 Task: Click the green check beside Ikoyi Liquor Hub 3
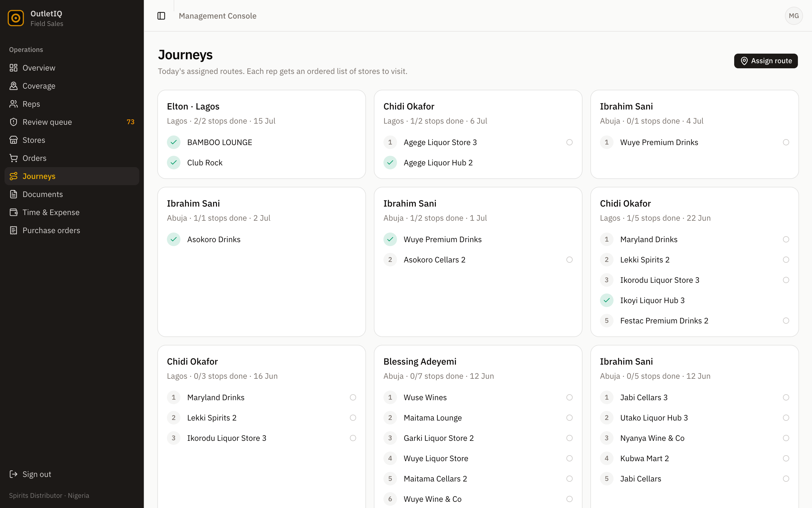(x=606, y=300)
